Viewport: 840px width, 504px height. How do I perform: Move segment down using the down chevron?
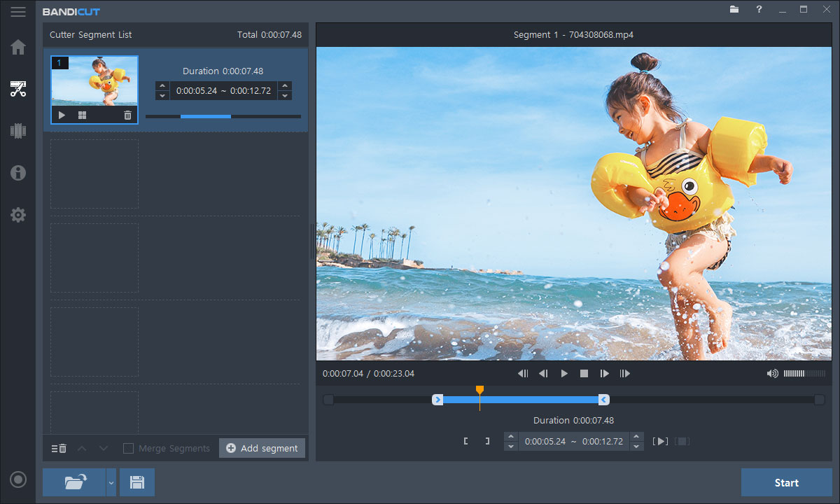click(104, 448)
